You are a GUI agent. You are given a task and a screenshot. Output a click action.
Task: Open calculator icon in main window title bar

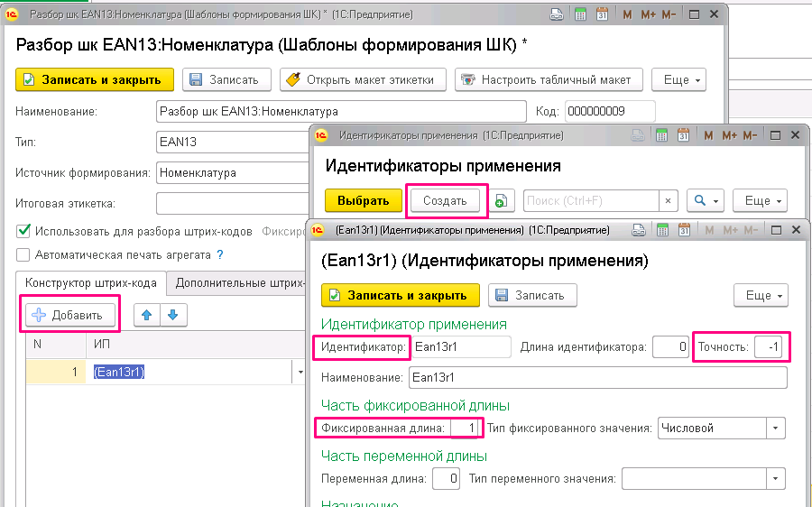580,14
